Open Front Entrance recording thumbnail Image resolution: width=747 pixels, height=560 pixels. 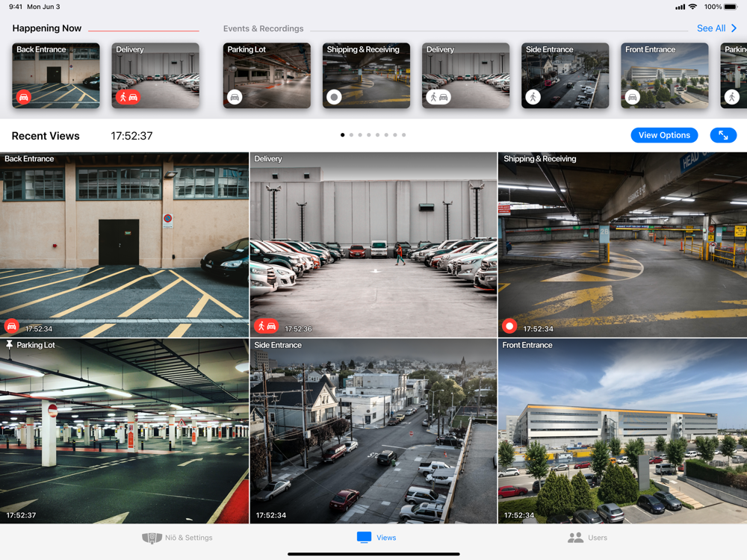(665, 75)
